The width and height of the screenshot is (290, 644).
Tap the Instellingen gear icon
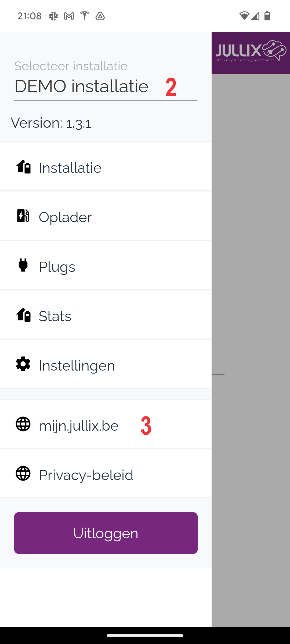point(23,364)
